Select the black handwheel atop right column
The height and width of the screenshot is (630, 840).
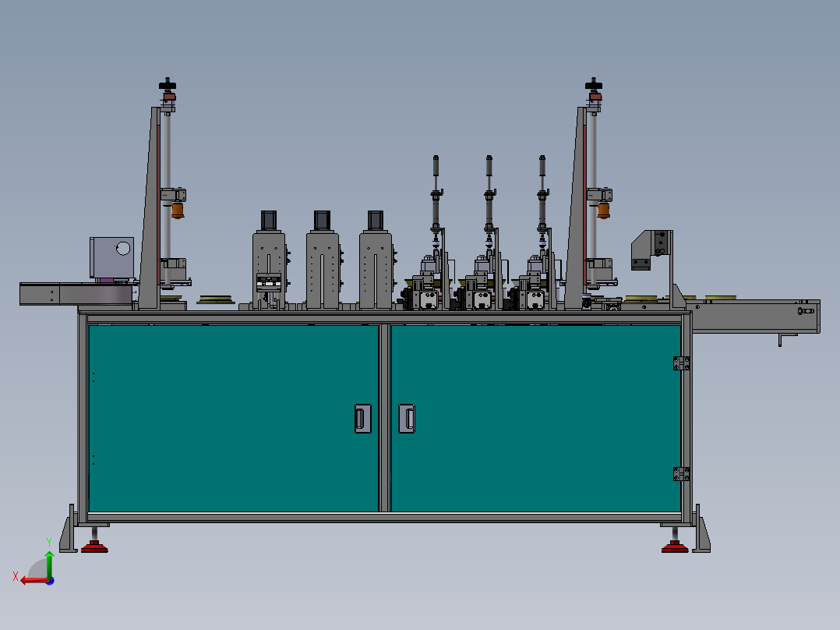tap(594, 84)
